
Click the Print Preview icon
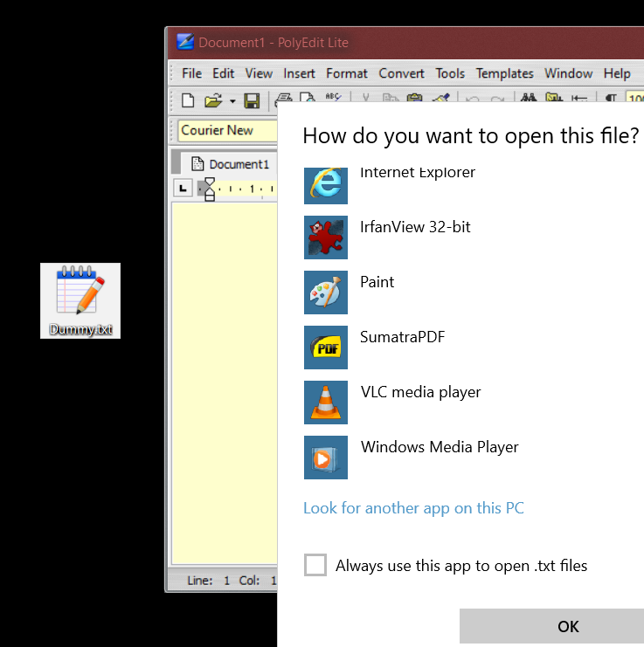308,98
